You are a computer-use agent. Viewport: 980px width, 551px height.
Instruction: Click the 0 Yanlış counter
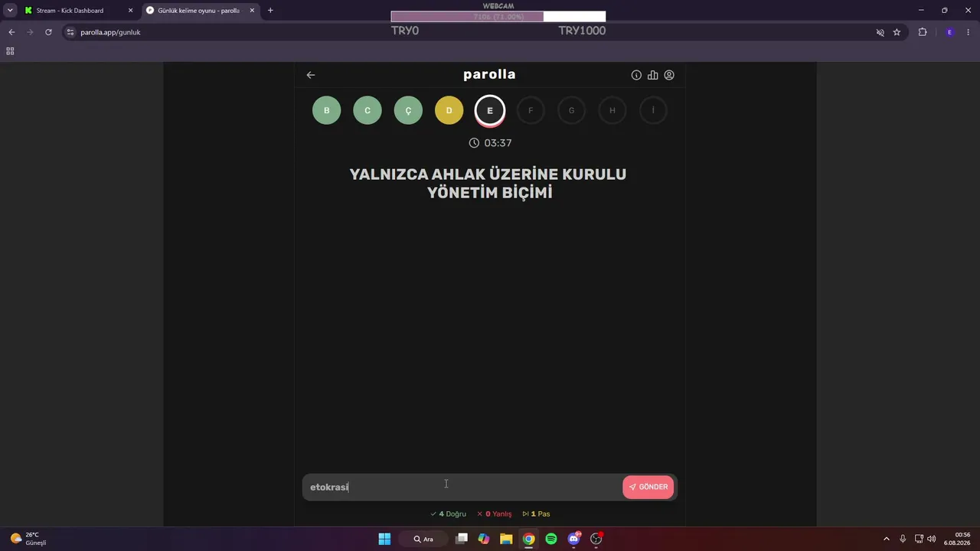[494, 514]
